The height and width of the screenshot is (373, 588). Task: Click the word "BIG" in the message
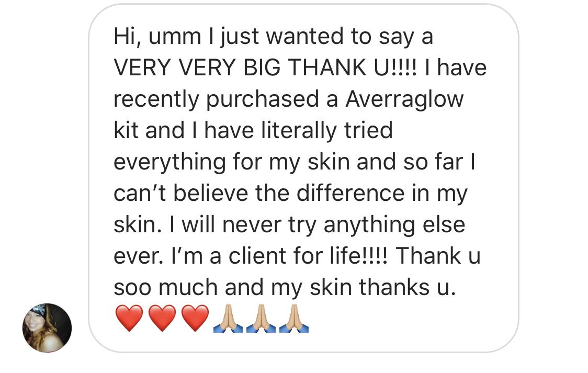coord(262,68)
